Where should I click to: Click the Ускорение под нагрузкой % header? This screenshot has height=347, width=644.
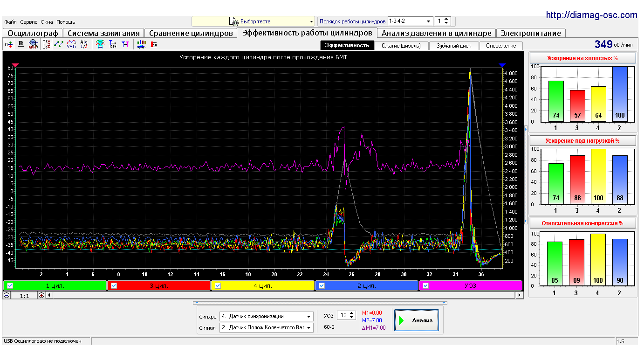tap(583, 140)
